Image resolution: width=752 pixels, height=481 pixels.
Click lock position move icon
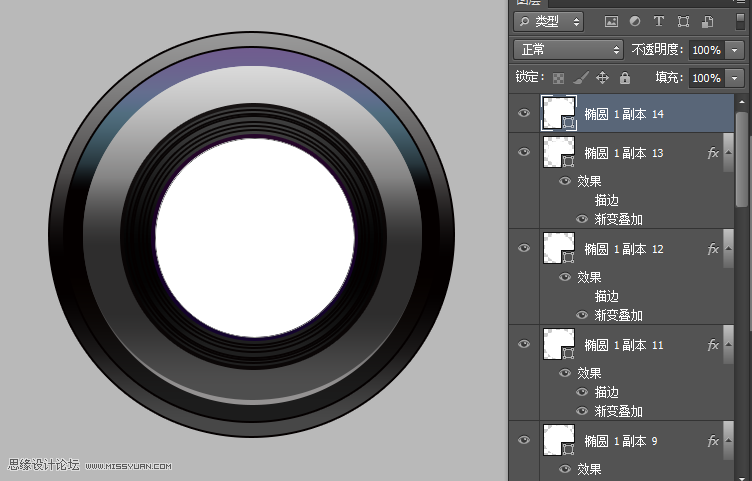(602, 78)
